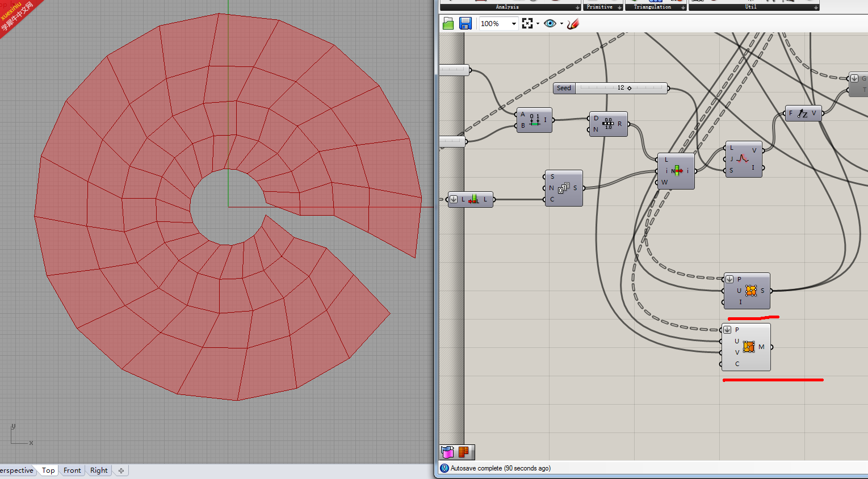
Task: Click the Seed slider output grip
Action: coord(668,88)
